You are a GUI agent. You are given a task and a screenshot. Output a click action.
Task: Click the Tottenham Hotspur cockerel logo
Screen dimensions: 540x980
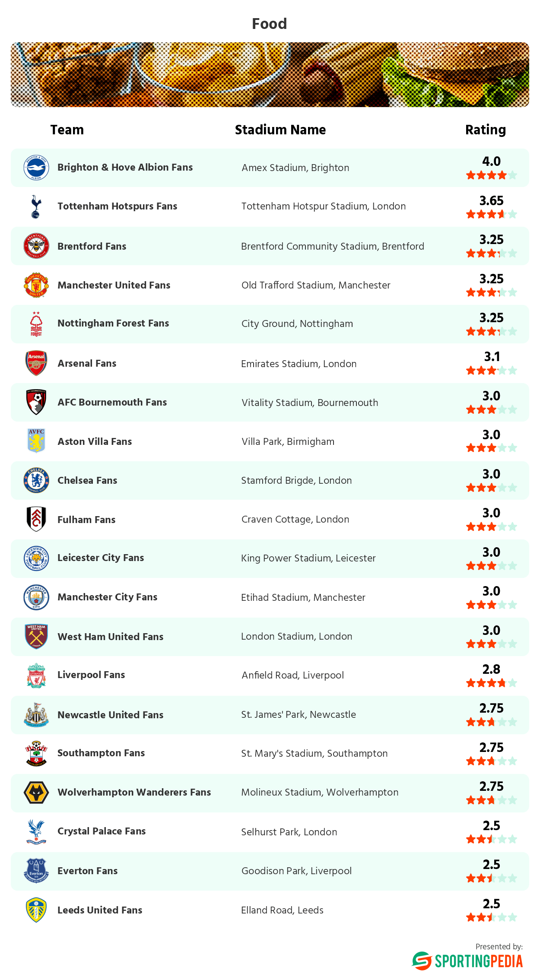(x=36, y=206)
